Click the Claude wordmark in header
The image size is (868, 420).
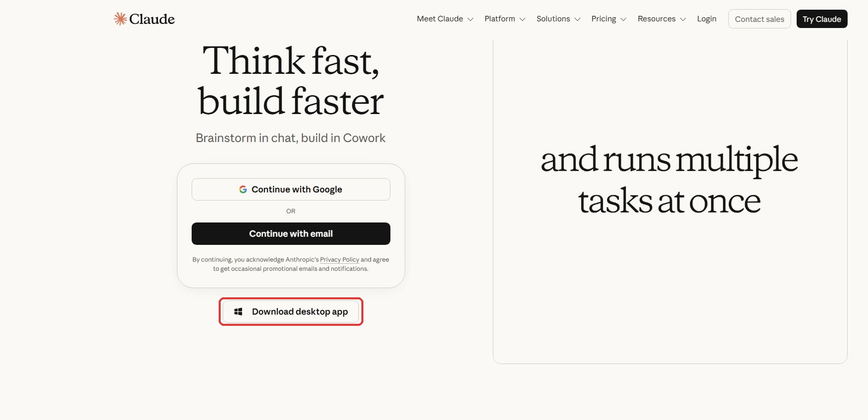click(152, 19)
